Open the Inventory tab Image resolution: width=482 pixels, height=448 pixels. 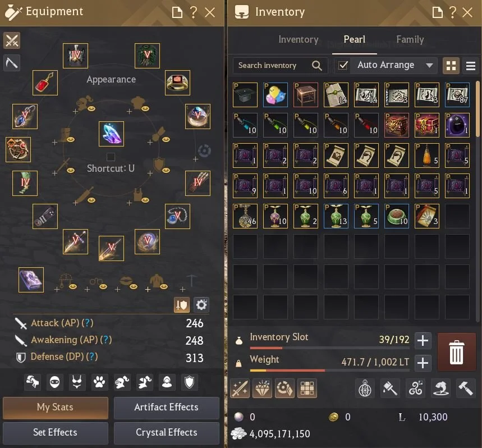pyautogui.click(x=298, y=39)
